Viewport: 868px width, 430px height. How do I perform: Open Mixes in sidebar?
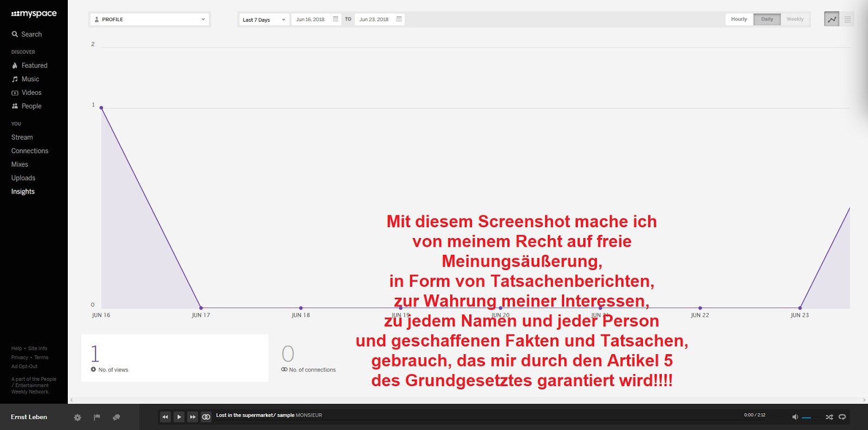20,164
